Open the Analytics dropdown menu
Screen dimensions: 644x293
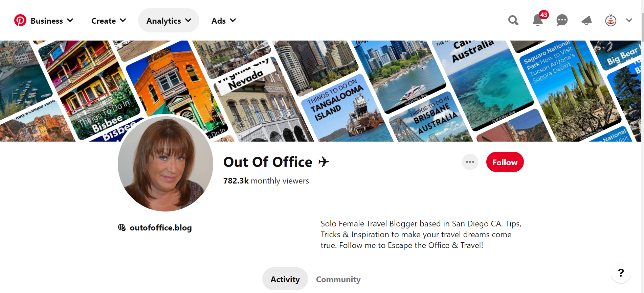[x=169, y=21]
